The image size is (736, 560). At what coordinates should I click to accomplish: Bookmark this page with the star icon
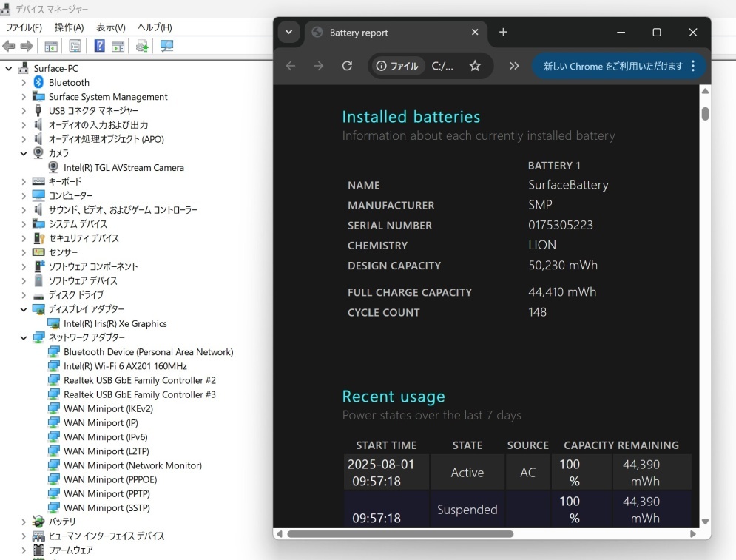click(475, 66)
